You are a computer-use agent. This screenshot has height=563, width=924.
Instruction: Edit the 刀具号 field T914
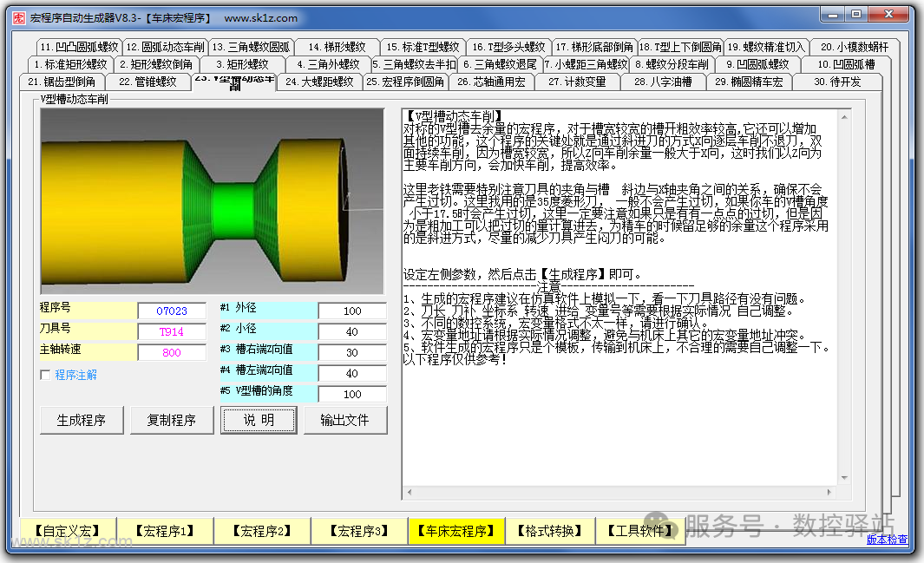(x=172, y=331)
